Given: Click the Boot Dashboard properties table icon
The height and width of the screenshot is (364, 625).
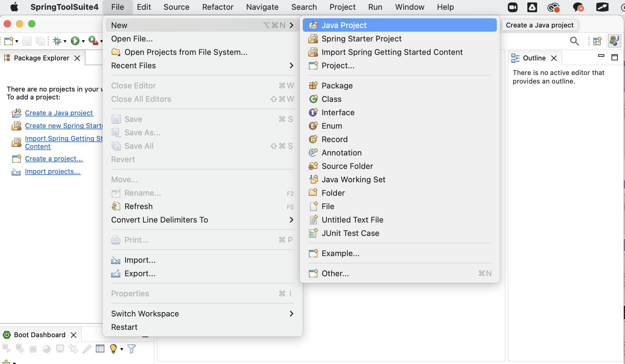Looking at the screenshot, I should (x=100, y=348).
